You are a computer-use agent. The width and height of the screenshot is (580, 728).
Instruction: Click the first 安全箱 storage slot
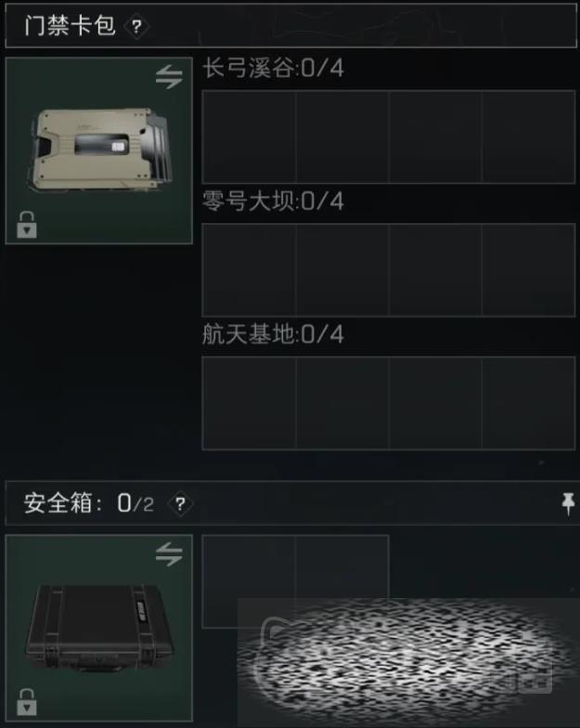point(249,581)
